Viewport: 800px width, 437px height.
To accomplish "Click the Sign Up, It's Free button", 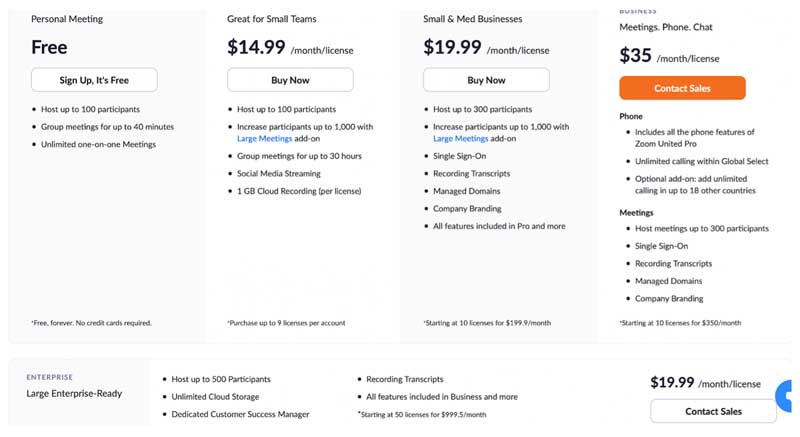I will 94,80.
